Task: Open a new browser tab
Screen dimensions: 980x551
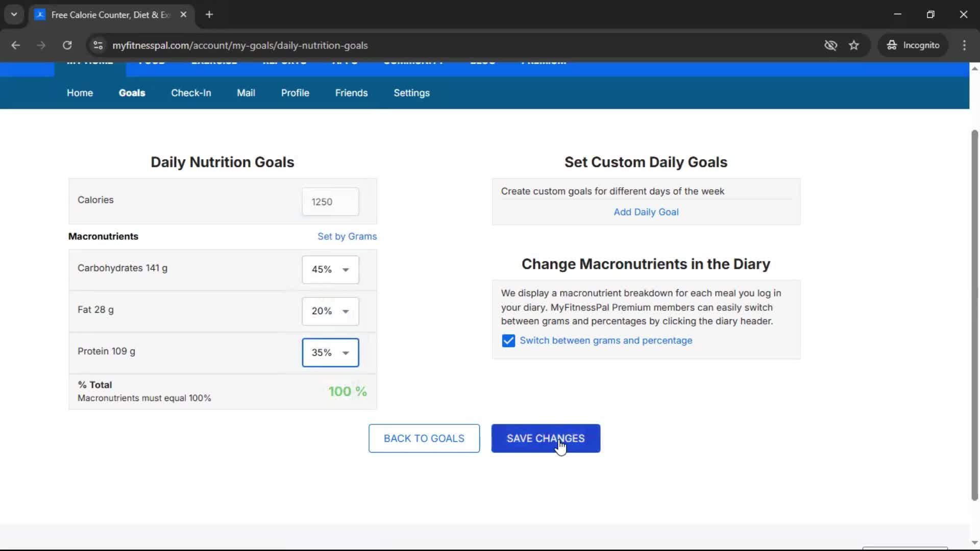Action: click(x=209, y=14)
